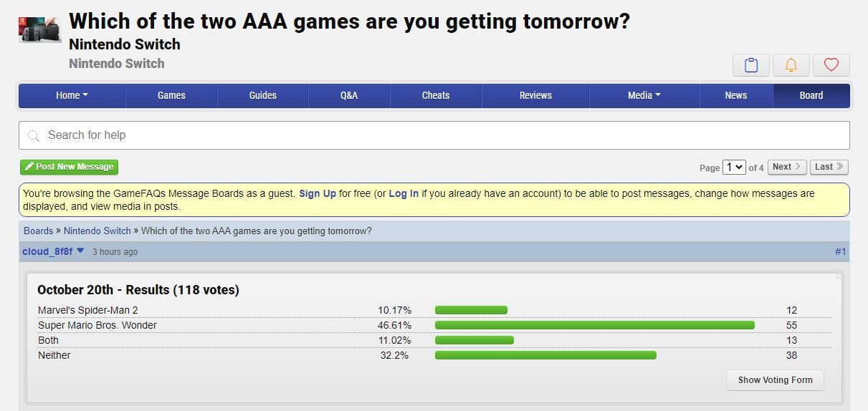Viewport: 868px width, 411px height.
Task: Click Post New Message button
Action: point(69,167)
